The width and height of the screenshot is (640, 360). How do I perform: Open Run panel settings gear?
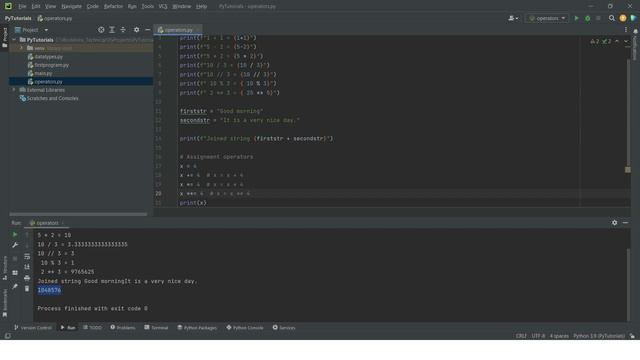pos(614,223)
